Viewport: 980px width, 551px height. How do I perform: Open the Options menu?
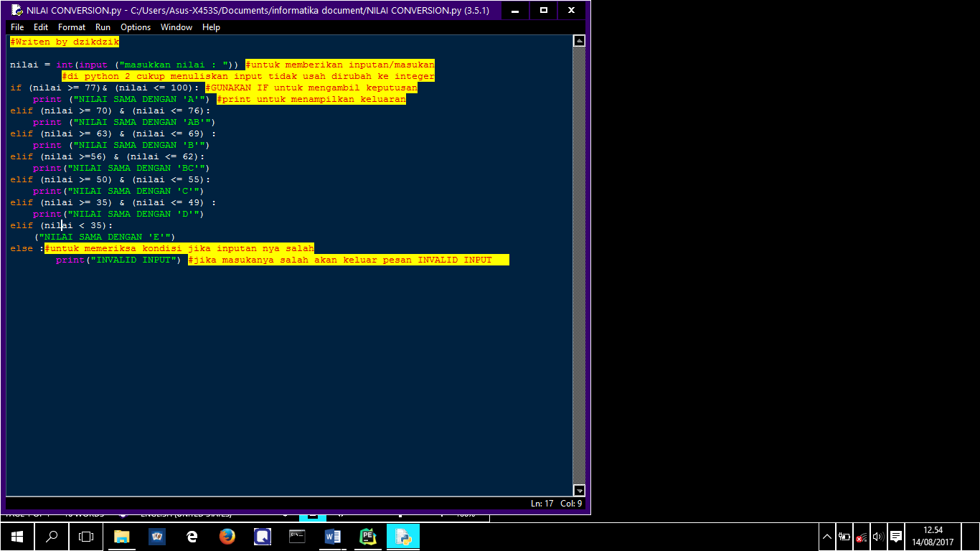point(136,27)
